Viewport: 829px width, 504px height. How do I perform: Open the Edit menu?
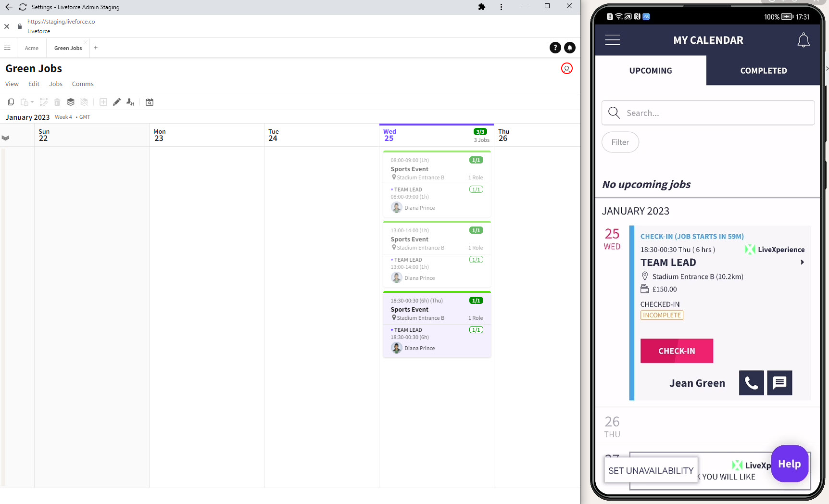[34, 84]
